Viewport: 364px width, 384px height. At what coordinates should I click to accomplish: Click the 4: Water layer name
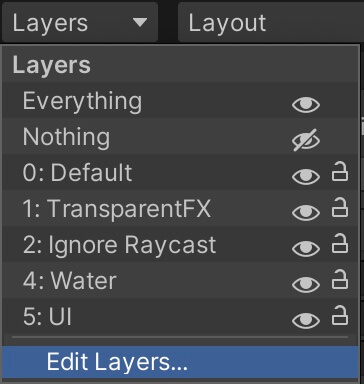(x=70, y=281)
